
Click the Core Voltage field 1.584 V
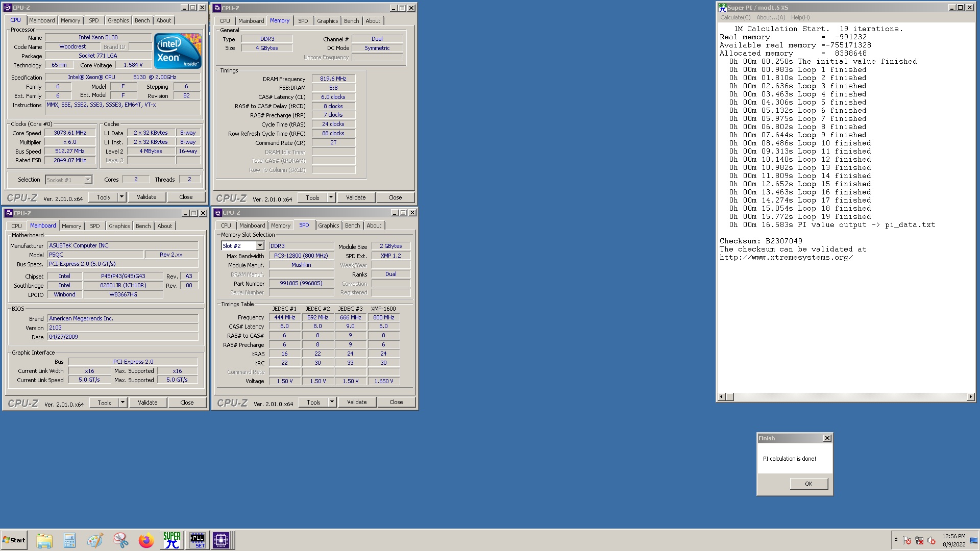click(x=133, y=65)
